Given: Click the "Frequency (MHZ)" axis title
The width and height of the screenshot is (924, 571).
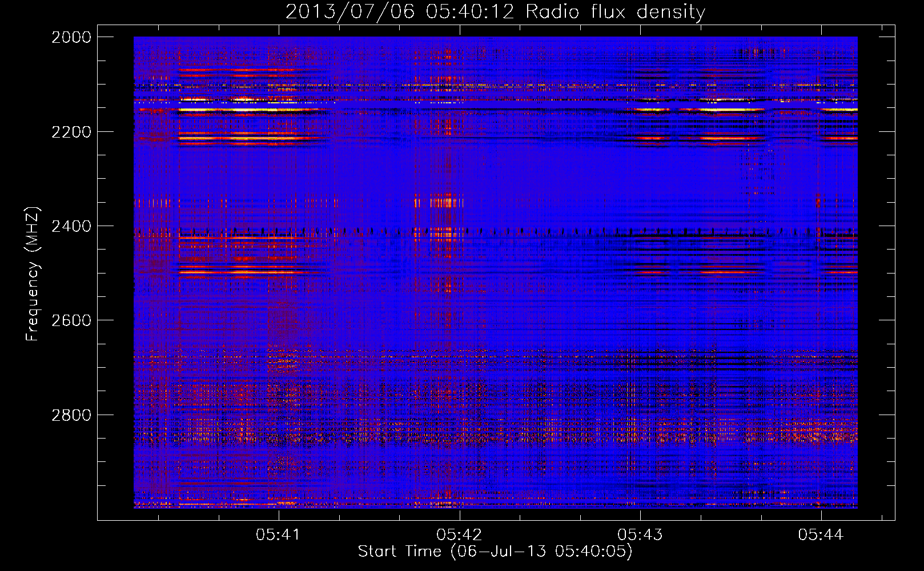Looking at the screenshot, I should point(33,274).
